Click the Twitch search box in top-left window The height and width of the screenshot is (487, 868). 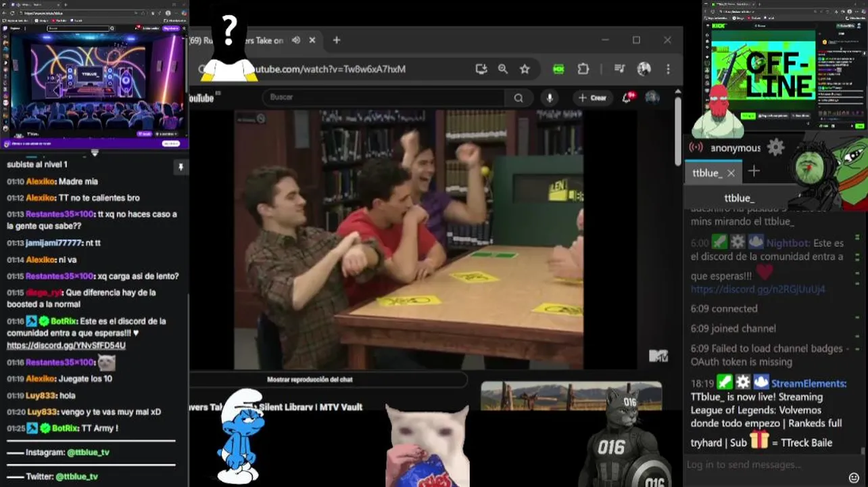tap(78, 28)
